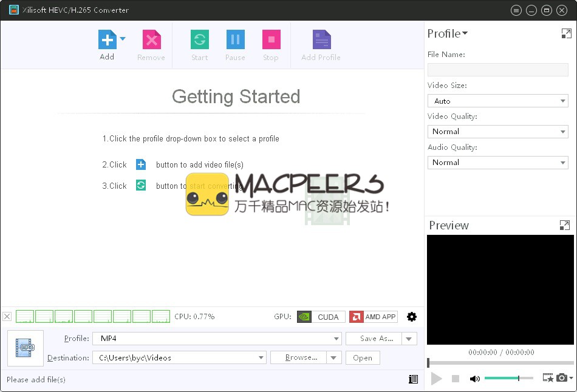Open the Add button dropdown arrow
This screenshot has width=577, height=392.
(x=123, y=38)
